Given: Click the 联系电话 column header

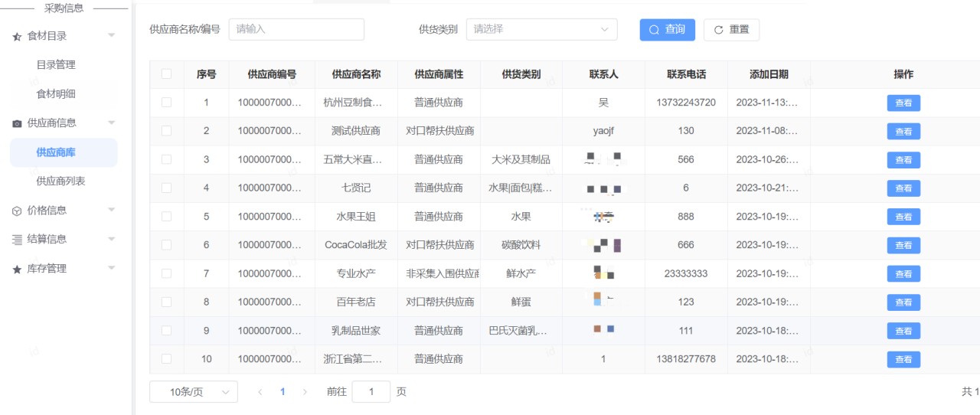Looking at the screenshot, I should (x=686, y=74).
